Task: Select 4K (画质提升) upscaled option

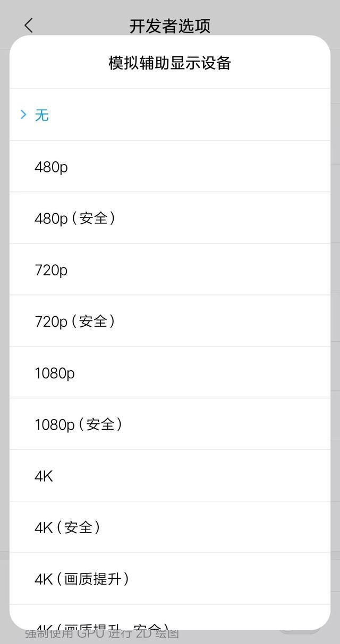Action: 81,579
